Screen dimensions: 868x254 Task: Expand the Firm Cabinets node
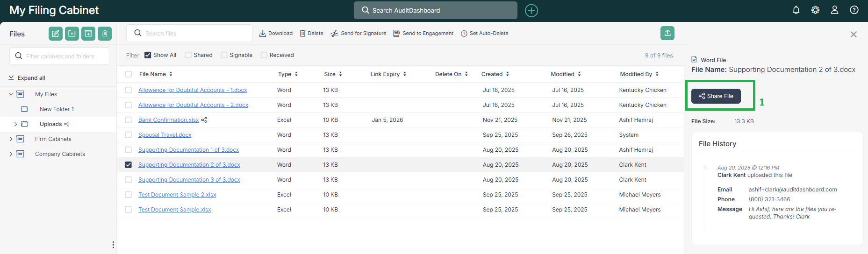(x=11, y=139)
